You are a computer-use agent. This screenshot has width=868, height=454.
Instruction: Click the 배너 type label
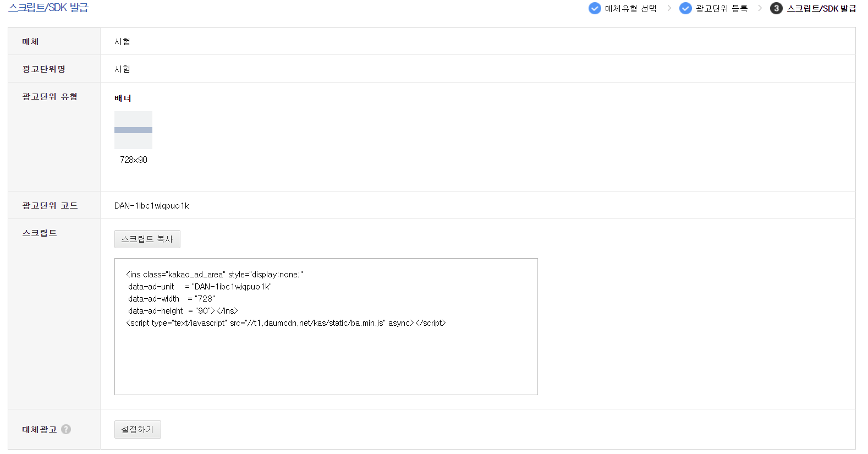pyautogui.click(x=123, y=98)
